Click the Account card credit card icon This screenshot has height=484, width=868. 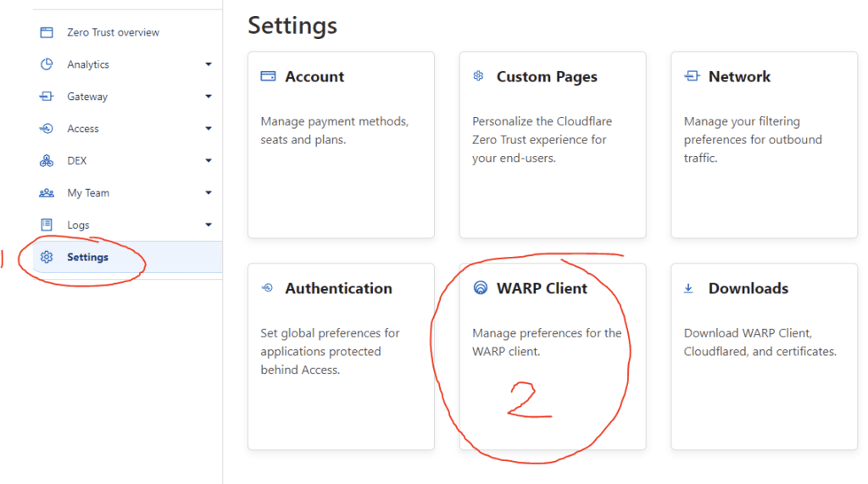point(268,76)
